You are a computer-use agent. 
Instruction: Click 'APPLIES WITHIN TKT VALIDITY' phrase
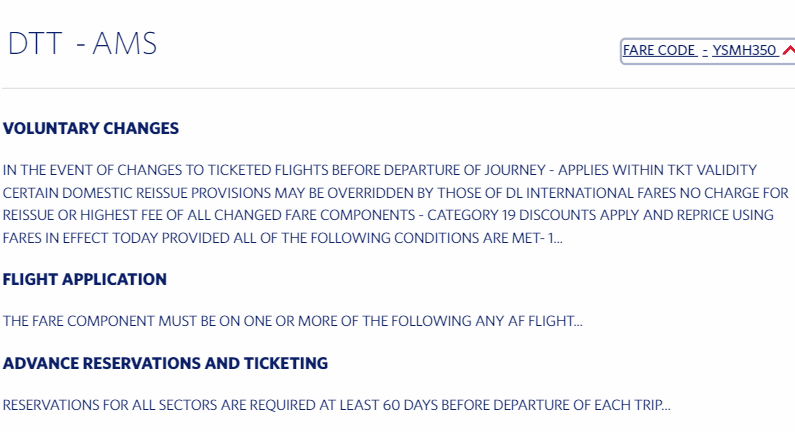(x=658, y=170)
